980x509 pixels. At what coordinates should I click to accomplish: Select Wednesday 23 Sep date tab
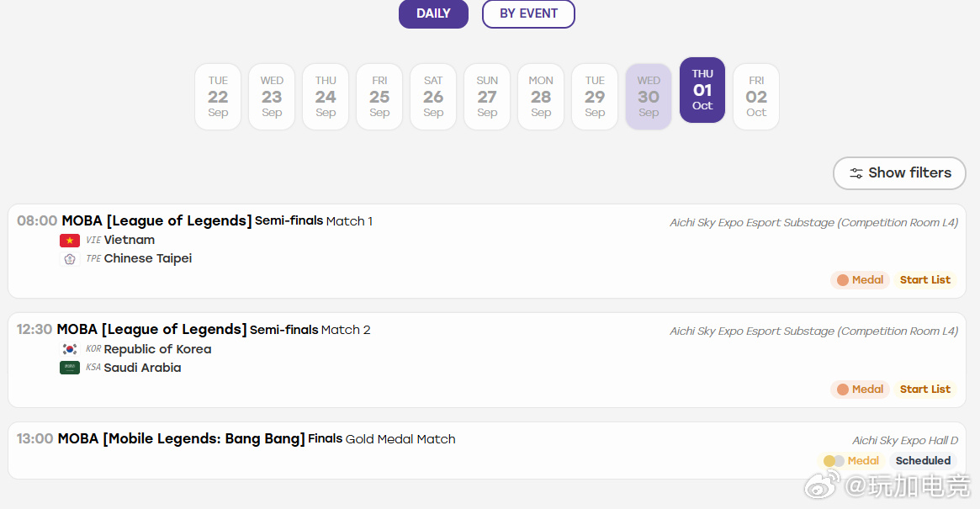[x=272, y=97]
